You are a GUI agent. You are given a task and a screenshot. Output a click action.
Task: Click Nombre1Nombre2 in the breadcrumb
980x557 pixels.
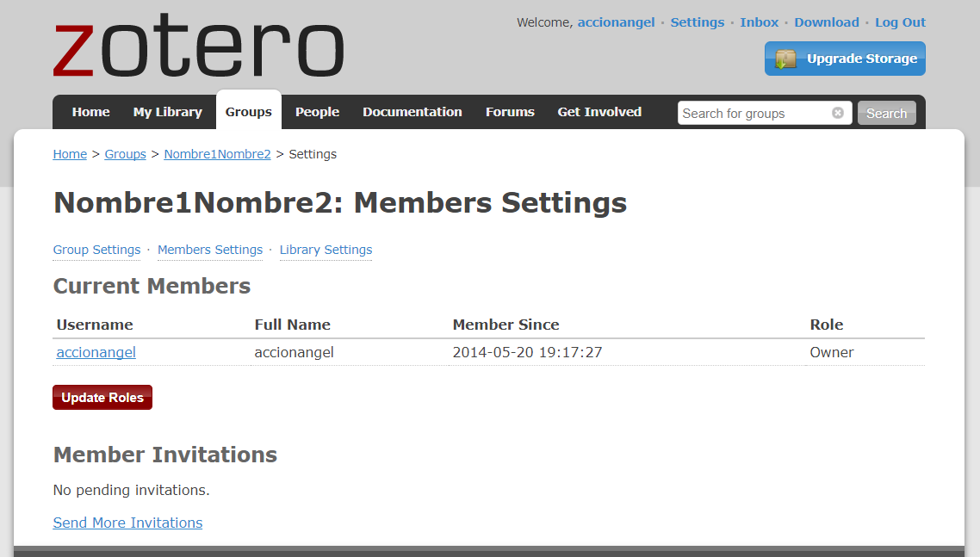tap(217, 154)
